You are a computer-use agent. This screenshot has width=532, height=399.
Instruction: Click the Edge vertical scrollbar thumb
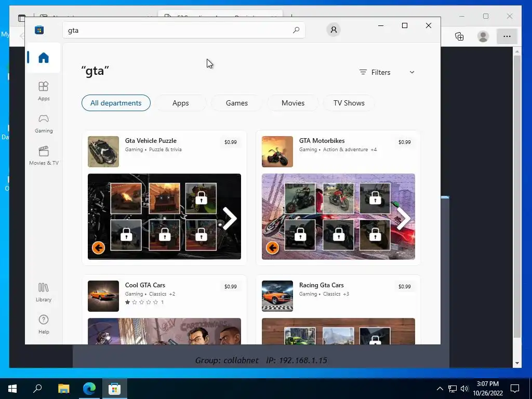click(x=517, y=196)
